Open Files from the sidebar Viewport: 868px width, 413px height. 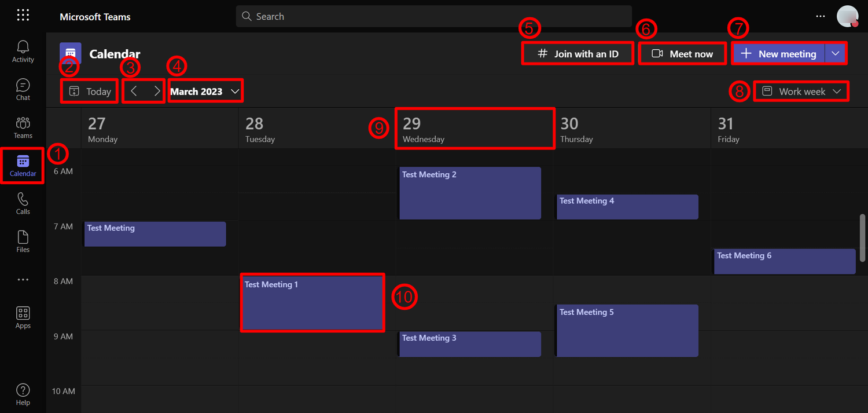tap(23, 242)
